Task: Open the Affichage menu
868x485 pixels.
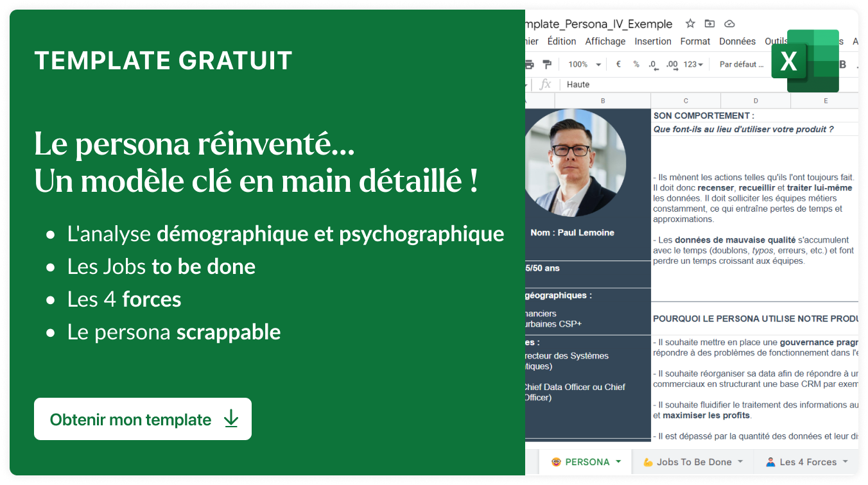Action: tap(605, 41)
